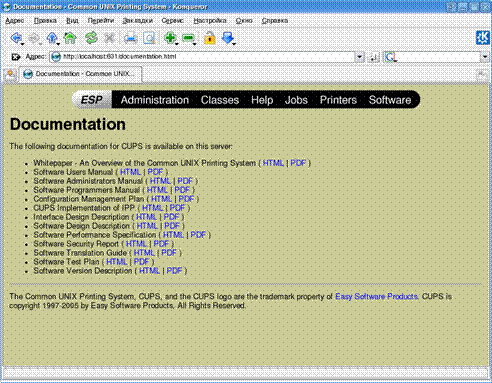Open Jobs in CUPS nav bar
The width and height of the screenshot is (492, 383).
[296, 100]
